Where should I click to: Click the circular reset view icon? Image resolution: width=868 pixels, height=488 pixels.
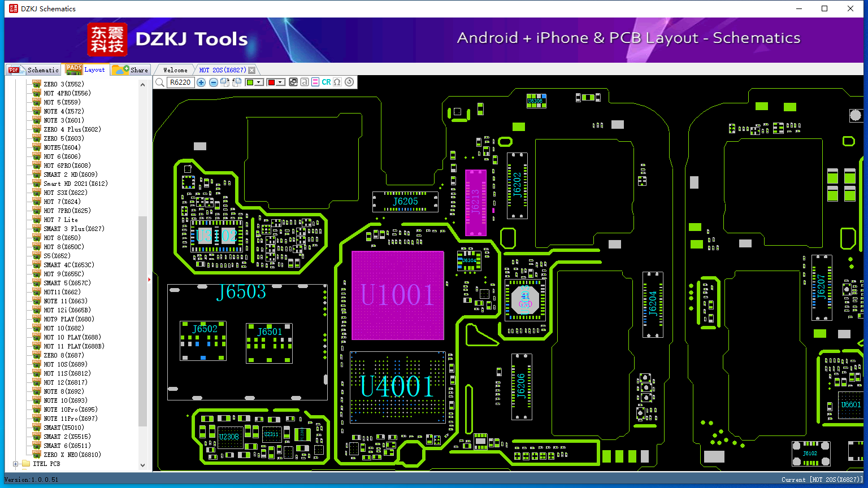click(x=349, y=82)
